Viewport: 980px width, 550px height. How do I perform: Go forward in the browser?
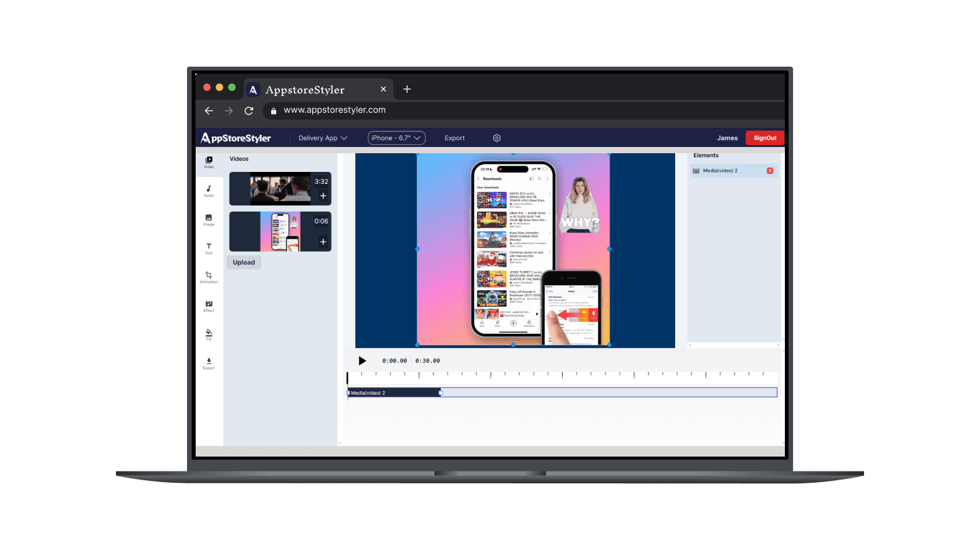(229, 110)
